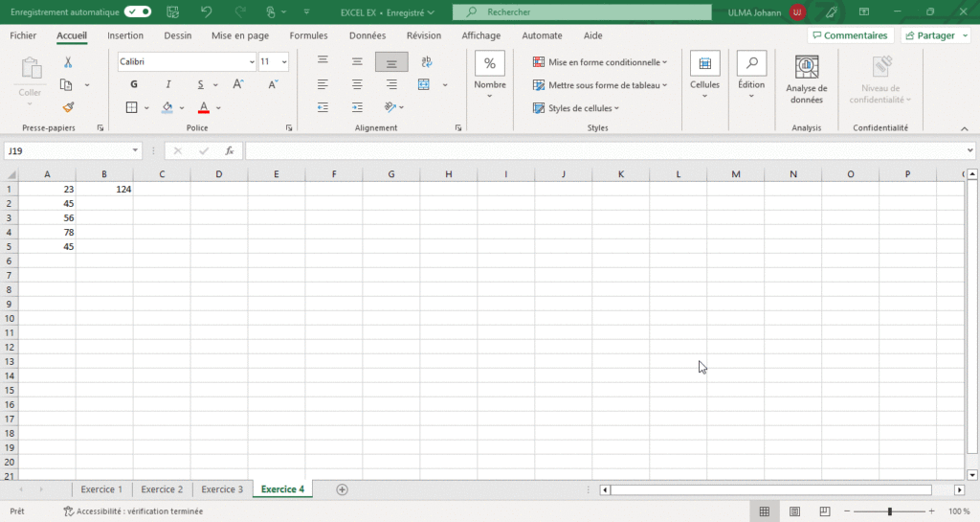Align text to the right
Viewport: 980px width, 522px height.
(391, 84)
